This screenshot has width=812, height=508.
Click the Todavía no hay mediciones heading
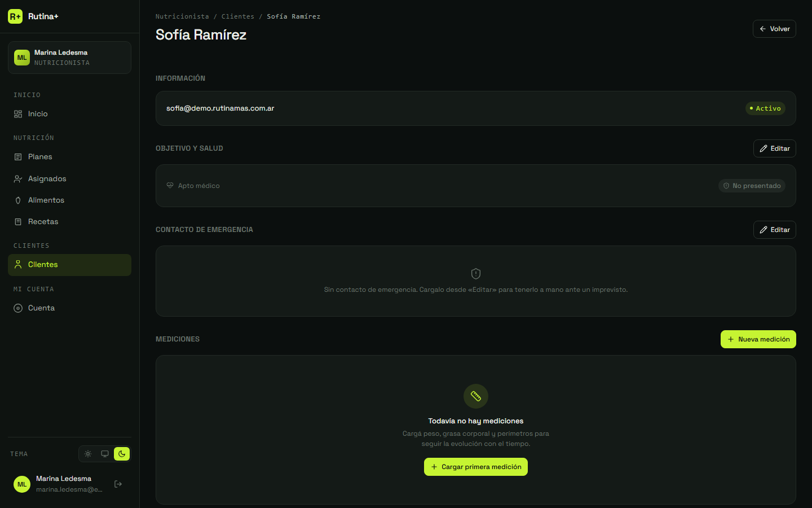pyautogui.click(x=476, y=421)
